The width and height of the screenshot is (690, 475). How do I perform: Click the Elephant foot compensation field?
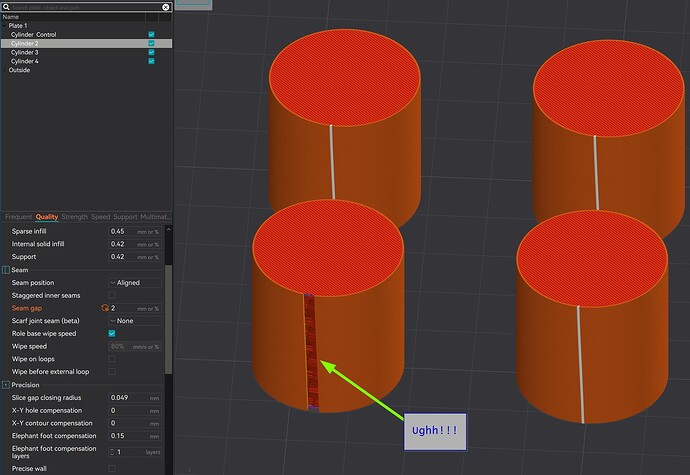click(x=135, y=436)
